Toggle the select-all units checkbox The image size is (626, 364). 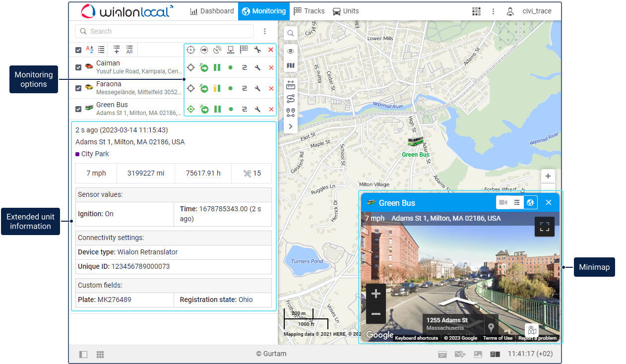pos(78,50)
